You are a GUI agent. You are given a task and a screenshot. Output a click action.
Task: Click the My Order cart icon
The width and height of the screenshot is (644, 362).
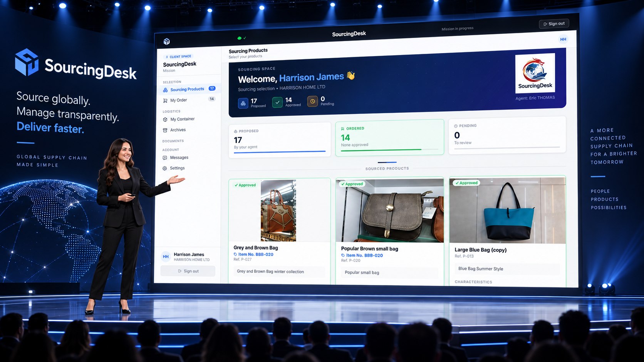pos(165,101)
